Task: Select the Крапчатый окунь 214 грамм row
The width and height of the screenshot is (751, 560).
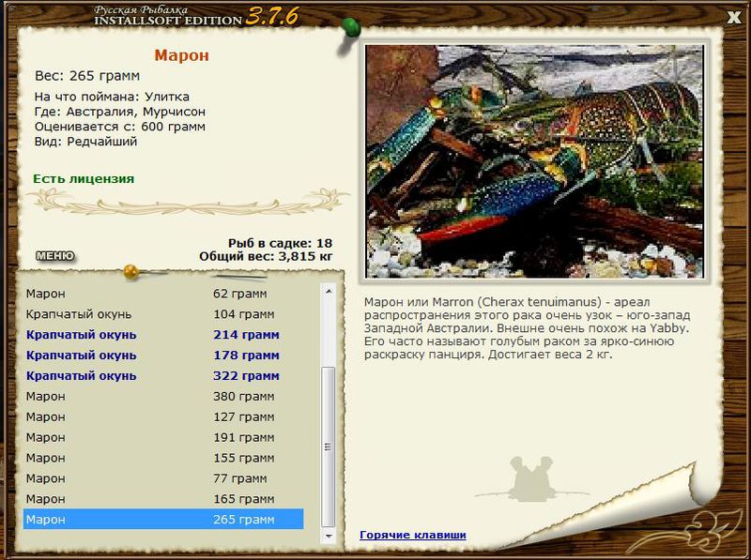Action: coord(163,335)
